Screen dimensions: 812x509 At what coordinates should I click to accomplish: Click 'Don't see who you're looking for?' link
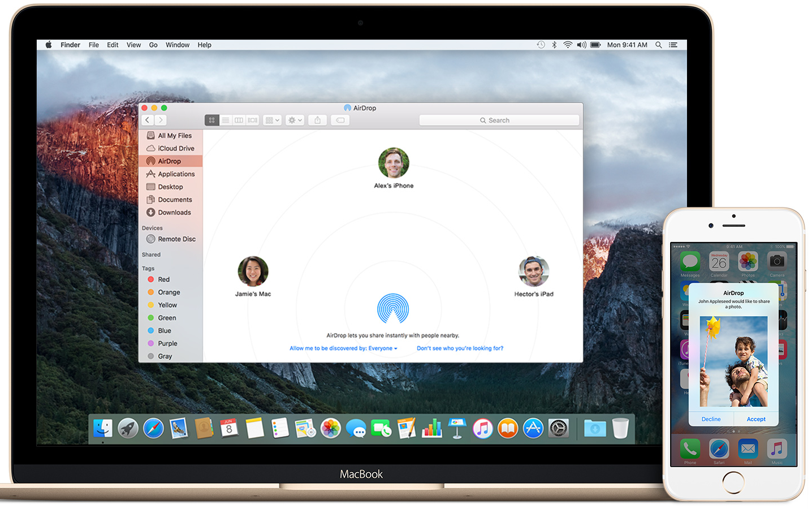460,348
